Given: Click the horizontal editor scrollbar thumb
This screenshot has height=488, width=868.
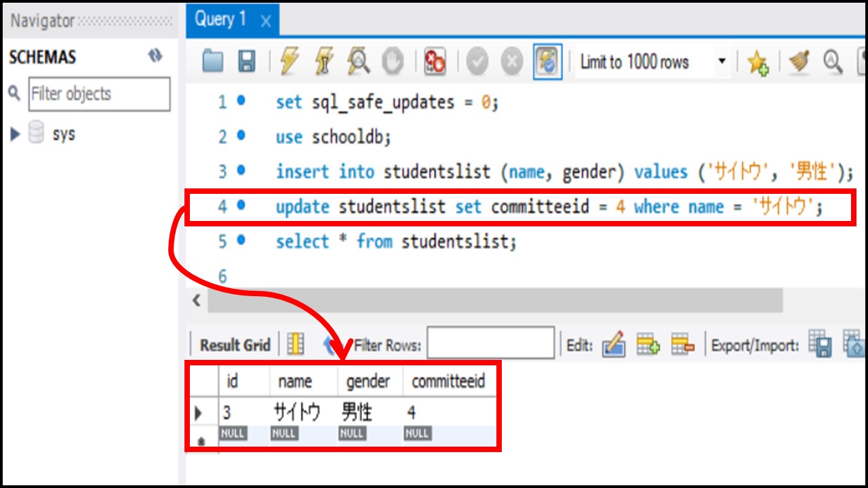Looking at the screenshot, I should [495, 300].
